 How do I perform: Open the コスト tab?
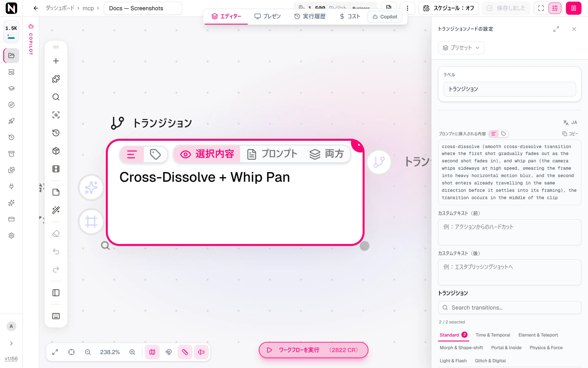(350, 16)
